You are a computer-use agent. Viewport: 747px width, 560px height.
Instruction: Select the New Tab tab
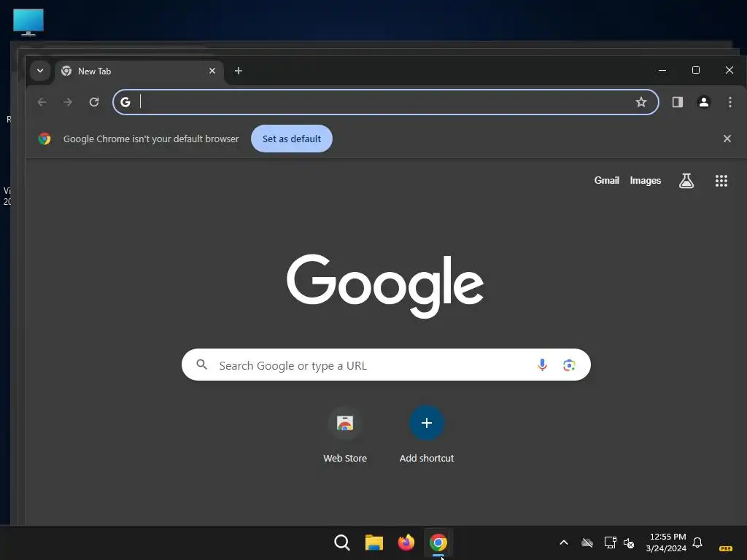pos(139,71)
